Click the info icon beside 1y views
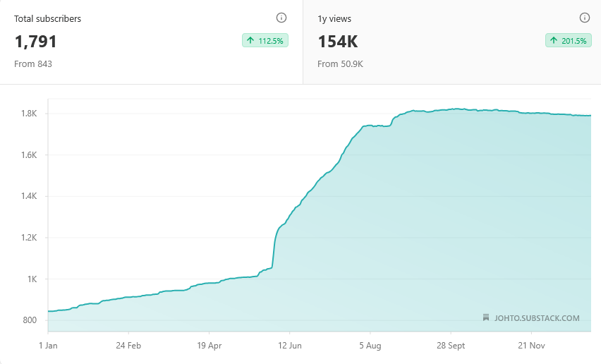The height and width of the screenshot is (364, 601). (x=584, y=18)
